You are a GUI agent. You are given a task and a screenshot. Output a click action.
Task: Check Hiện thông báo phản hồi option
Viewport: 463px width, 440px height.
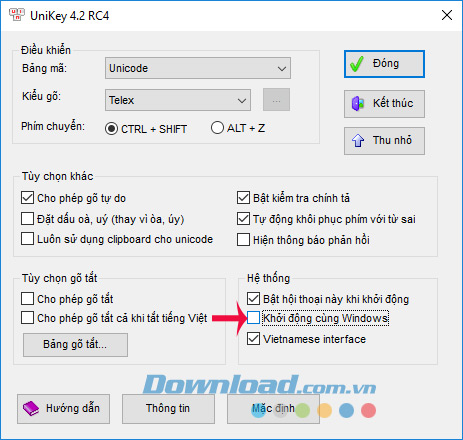(x=243, y=240)
